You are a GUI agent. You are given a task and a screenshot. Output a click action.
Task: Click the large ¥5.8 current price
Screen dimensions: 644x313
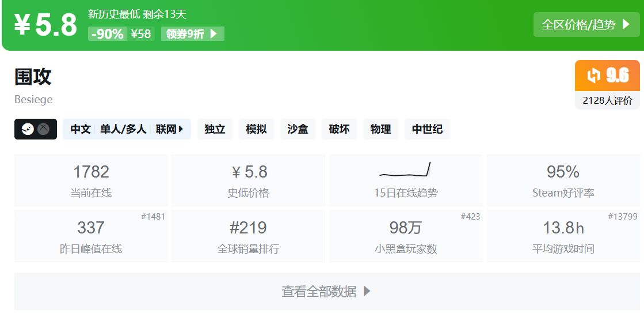coord(45,25)
